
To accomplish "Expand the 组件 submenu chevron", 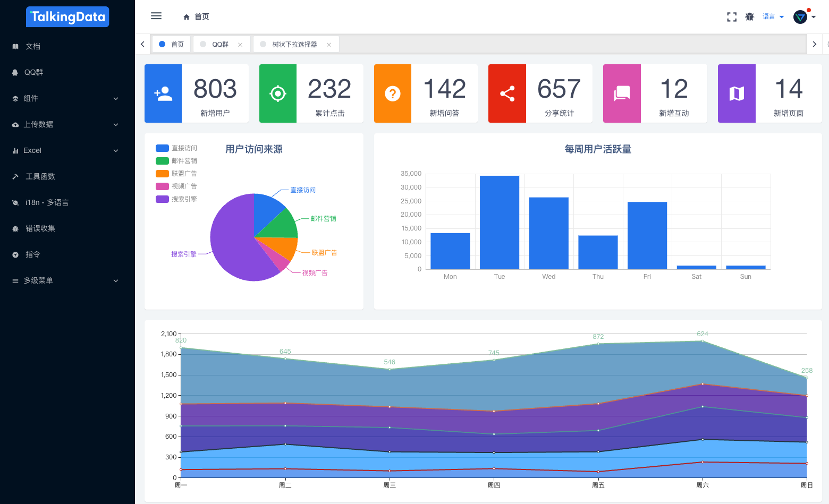I will pyautogui.click(x=116, y=99).
